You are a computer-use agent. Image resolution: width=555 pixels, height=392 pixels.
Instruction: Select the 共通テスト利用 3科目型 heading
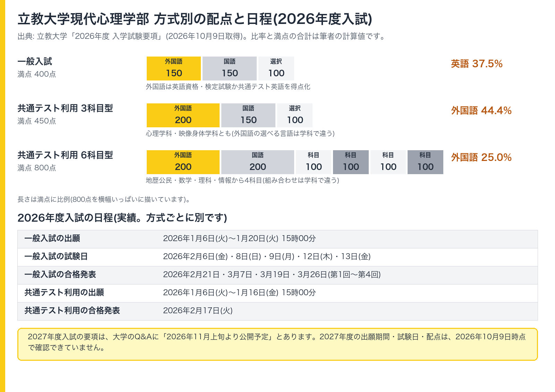[65, 108]
